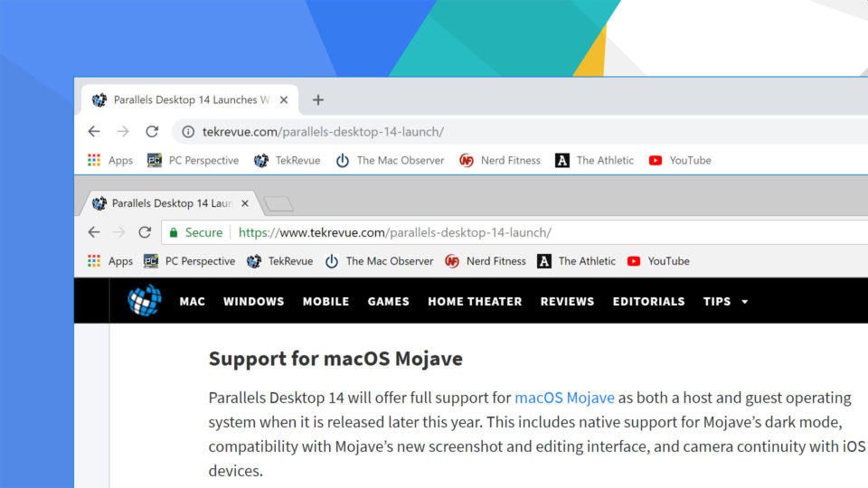Viewport: 868px width, 488px height.
Task: Click back arrow in upper Chrome window
Action: click(x=94, y=132)
